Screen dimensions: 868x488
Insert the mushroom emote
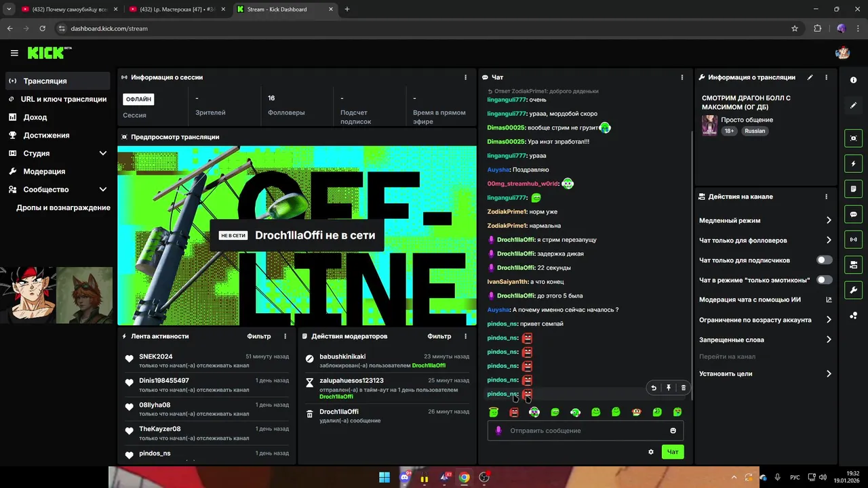click(x=636, y=412)
